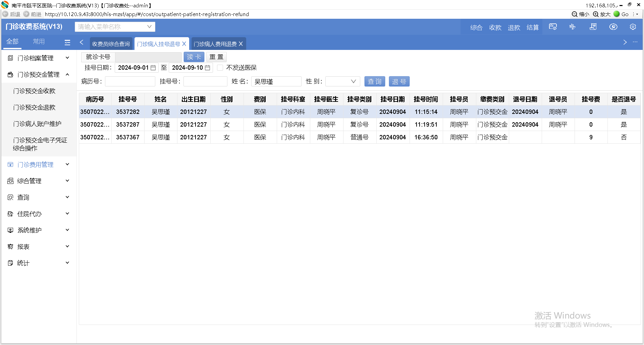Select 门诊预交金退款 in the sidebar
This screenshot has height=345, width=644.
(34, 107)
